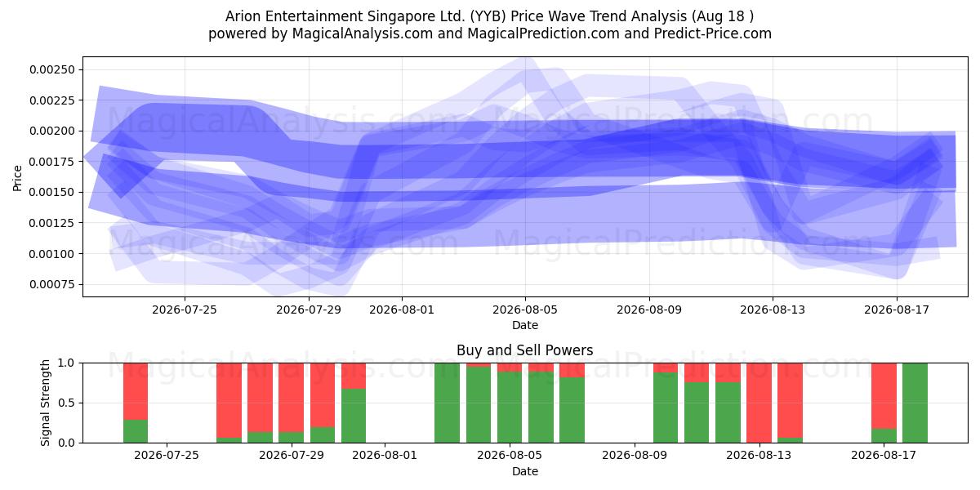Select the 0.5 signal strength tick label
This screenshot has height=490, width=980.
[x=66, y=403]
